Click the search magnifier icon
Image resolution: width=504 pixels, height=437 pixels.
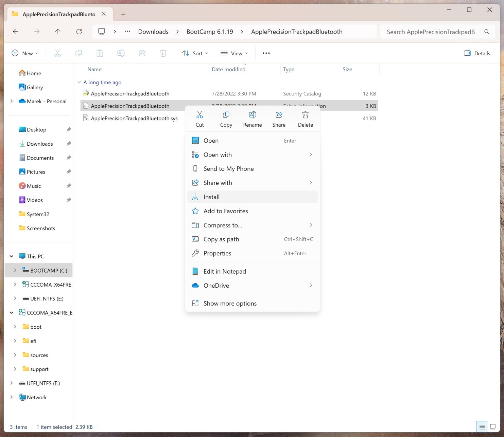pyautogui.click(x=487, y=32)
